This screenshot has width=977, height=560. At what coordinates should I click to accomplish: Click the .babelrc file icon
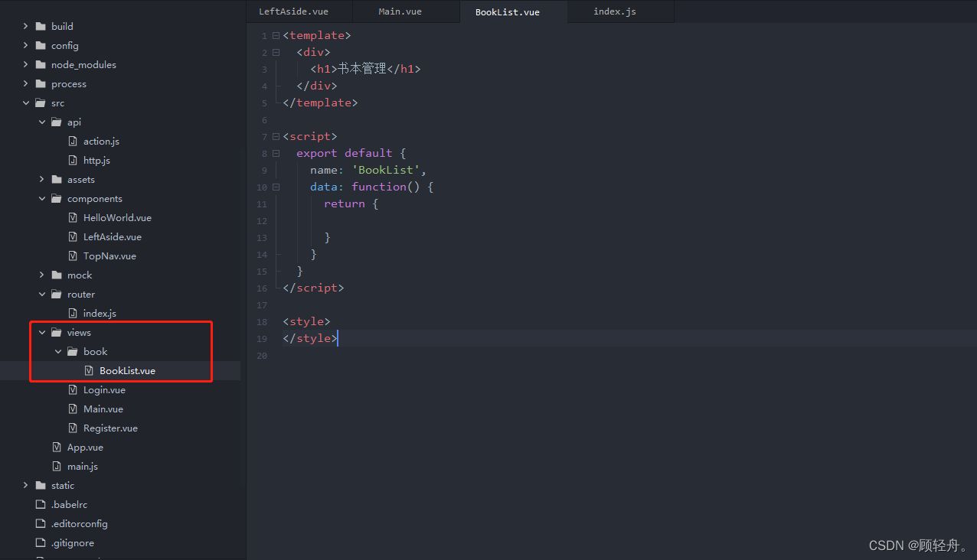pyautogui.click(x=41, y=505)
